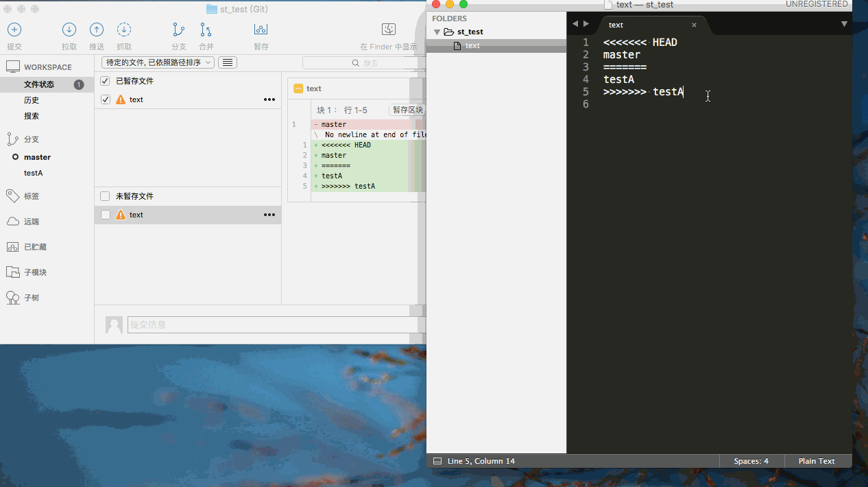Open the Plain Text syntax menu
The width and height of the screenshot is (868, 487).
pyautogui.click(x=817, y=461)
